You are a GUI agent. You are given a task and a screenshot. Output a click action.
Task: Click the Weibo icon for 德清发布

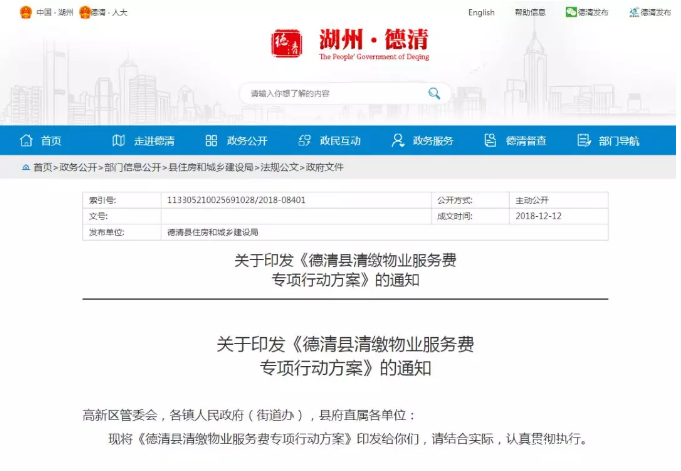click(x=635, y=12)
